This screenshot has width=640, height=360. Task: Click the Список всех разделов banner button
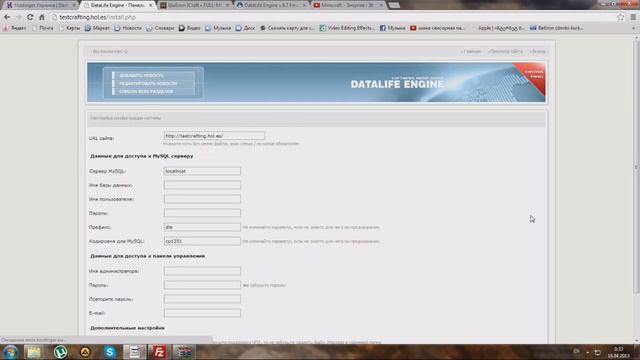coord(153,92)
